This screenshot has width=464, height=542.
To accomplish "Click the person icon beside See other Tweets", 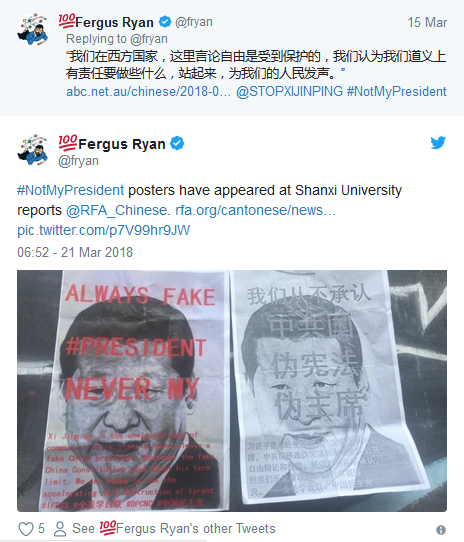I will (60, 529).
